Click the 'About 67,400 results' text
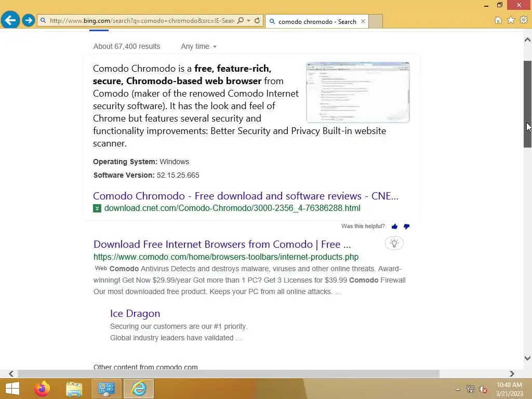The height and width of the screenshot is (399, 532). coord(127,46)
